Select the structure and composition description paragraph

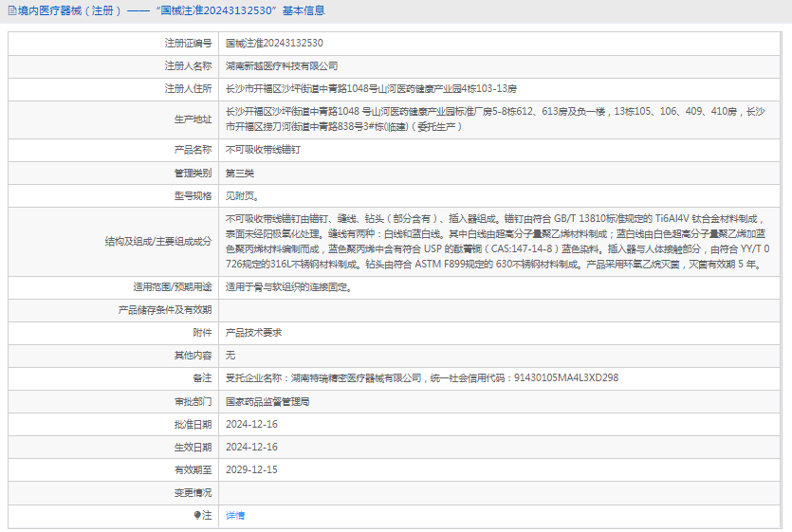498,242
